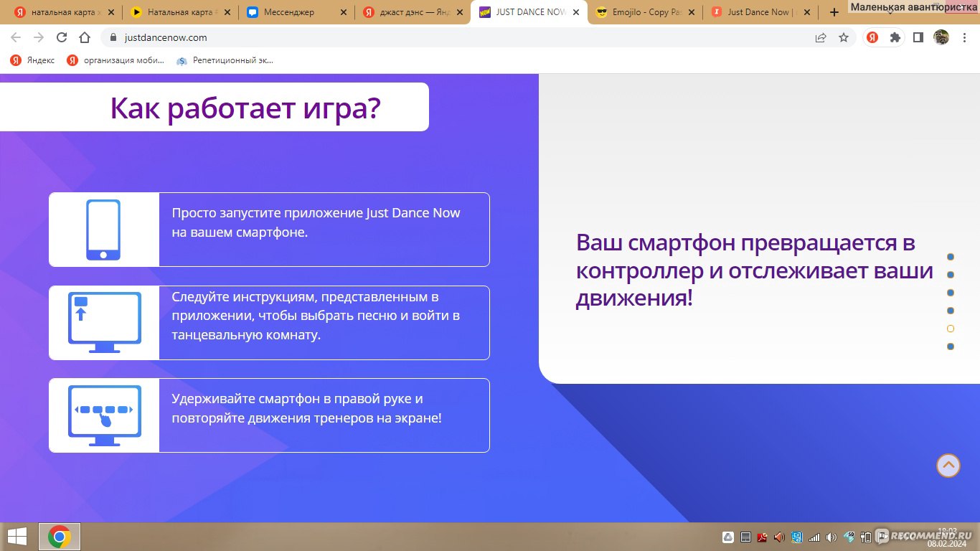Click the touchpad icon in the tray
This screenshot has width=980, height=551.
pyautogui.click(x=745, y=537)
